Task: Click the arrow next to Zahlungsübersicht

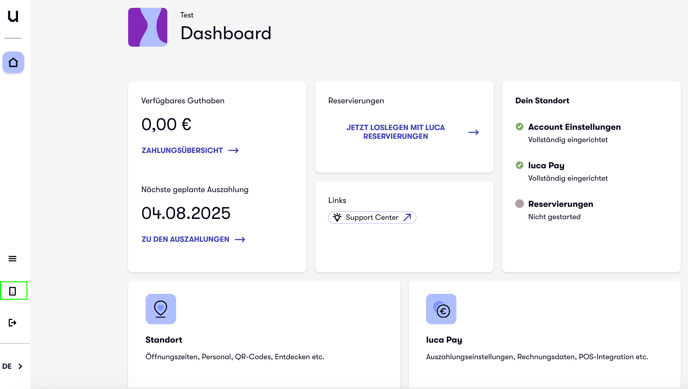Action: click(x=233, y=150)
